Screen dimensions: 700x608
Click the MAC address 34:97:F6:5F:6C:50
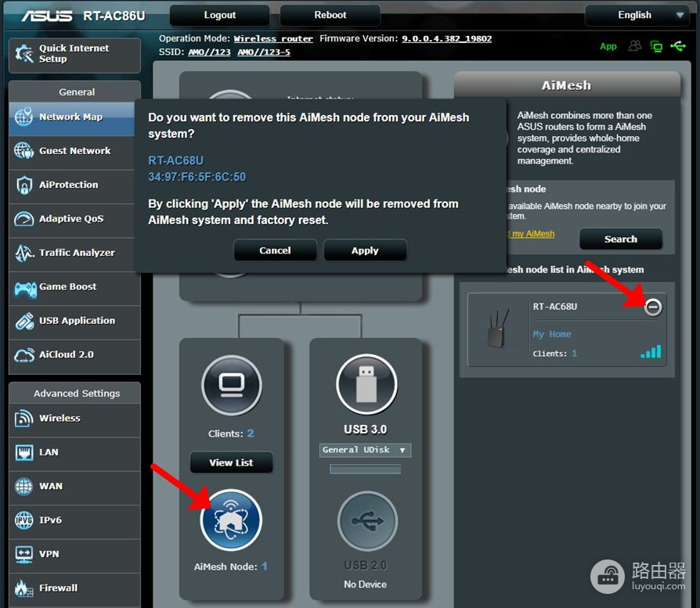tap(197, 177)
